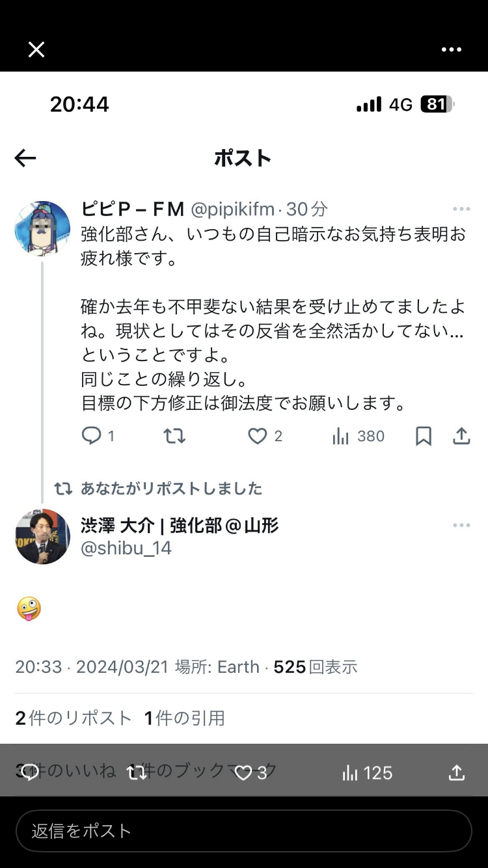Open the three-dot menu in top bar
Image resolution: width=488 pixels, height=868 pixels.
click(451, 49)
